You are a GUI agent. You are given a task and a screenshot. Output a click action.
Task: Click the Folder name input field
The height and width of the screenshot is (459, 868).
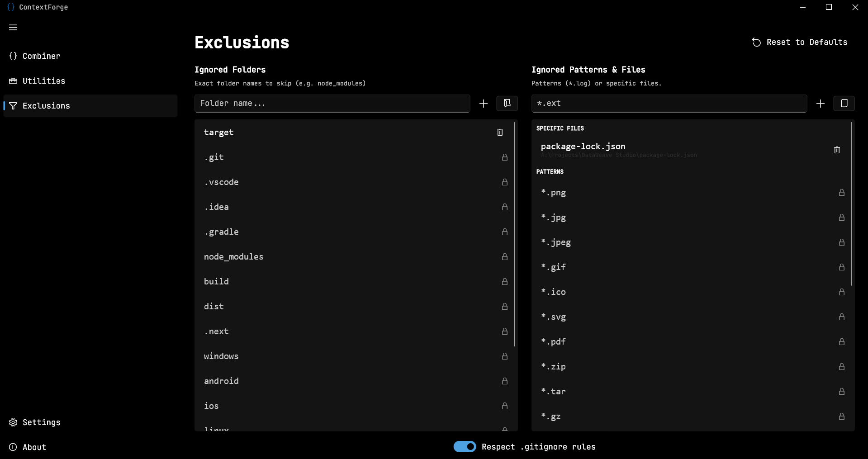(332, 104)
